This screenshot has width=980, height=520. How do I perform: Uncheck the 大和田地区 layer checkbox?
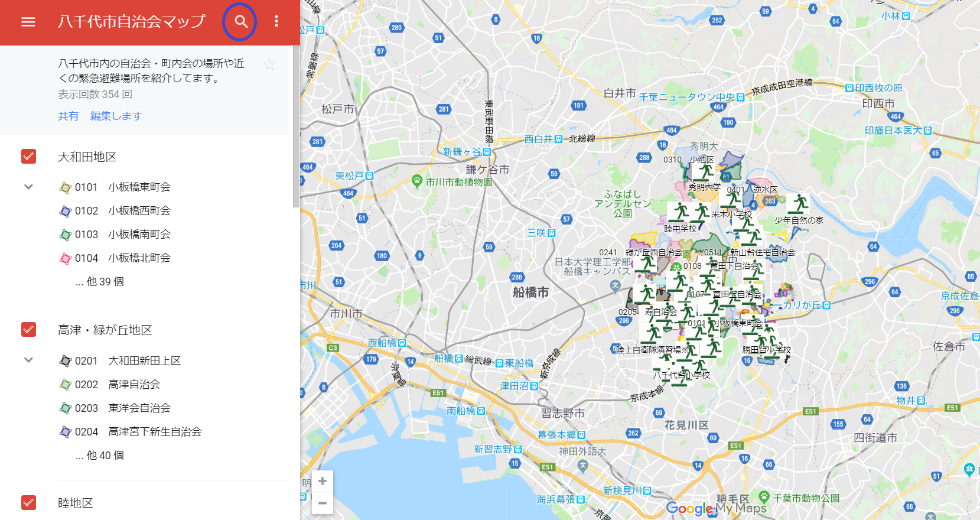tap(28, 157)
